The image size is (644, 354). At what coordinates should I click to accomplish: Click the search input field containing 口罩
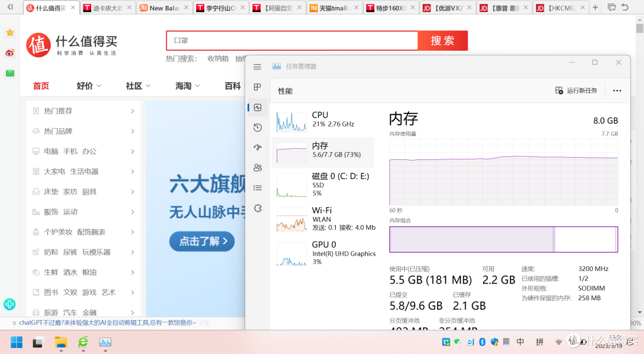click(292, 41)
